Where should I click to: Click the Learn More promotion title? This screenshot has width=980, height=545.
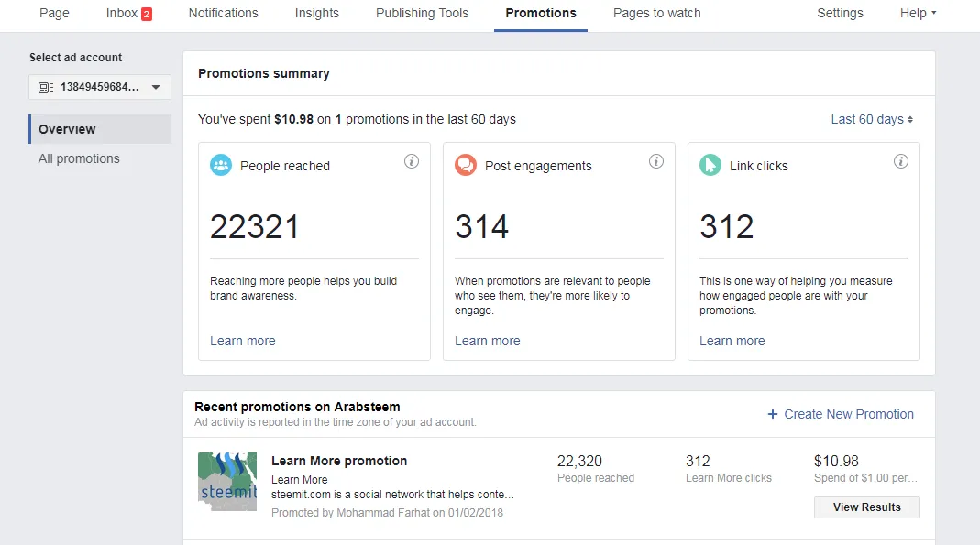pos(339,461)
